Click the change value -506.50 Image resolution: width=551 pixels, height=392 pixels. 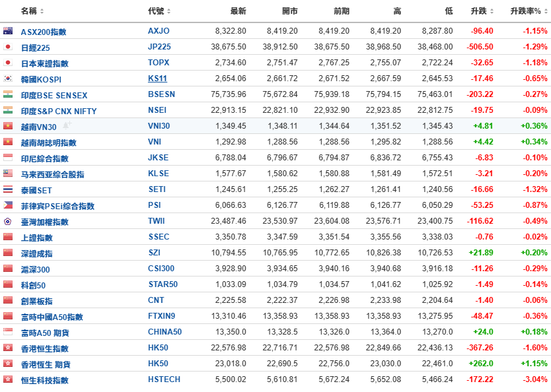(x=480, y=47)
